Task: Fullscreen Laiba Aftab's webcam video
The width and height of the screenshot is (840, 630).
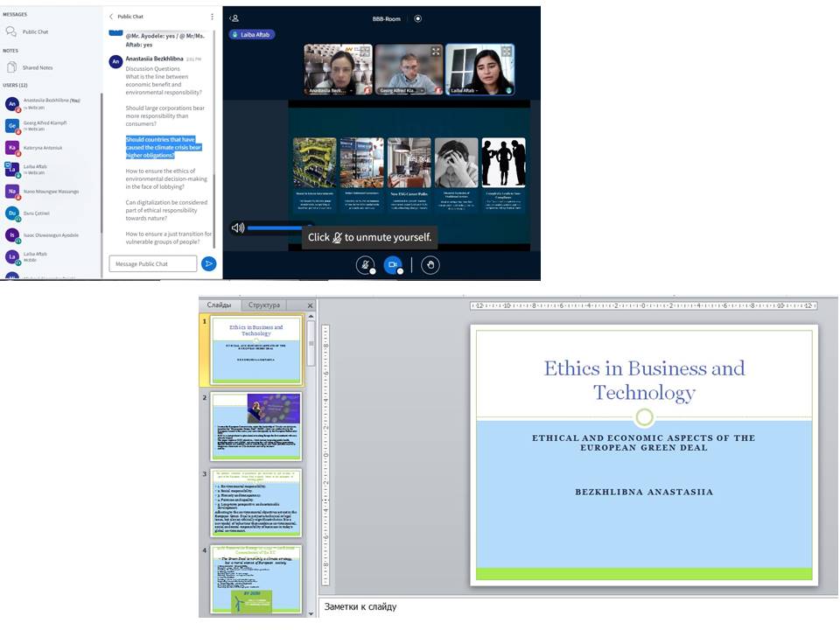Action: pos(507,52)
